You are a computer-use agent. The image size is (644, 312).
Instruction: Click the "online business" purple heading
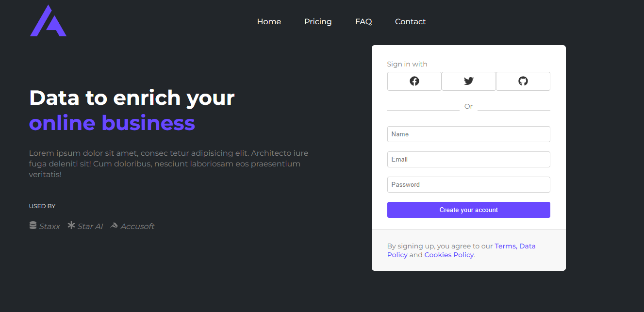tap(112, 123)
